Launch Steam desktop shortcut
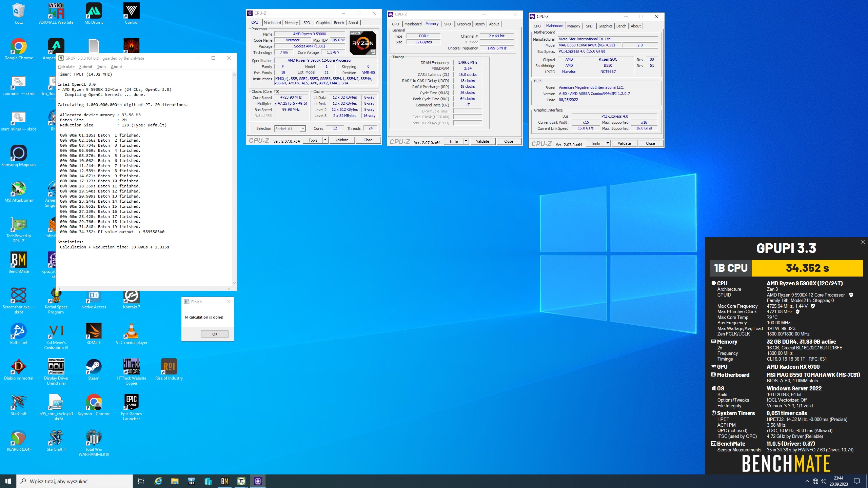The height and width of the screenshot is (488, 868). pyautogui.click(x=94, y=369)
